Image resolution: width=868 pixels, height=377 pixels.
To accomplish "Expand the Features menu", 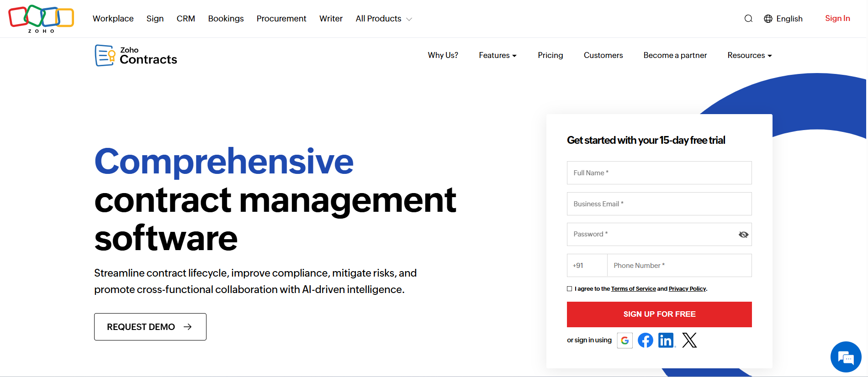I will pos(498,55).
